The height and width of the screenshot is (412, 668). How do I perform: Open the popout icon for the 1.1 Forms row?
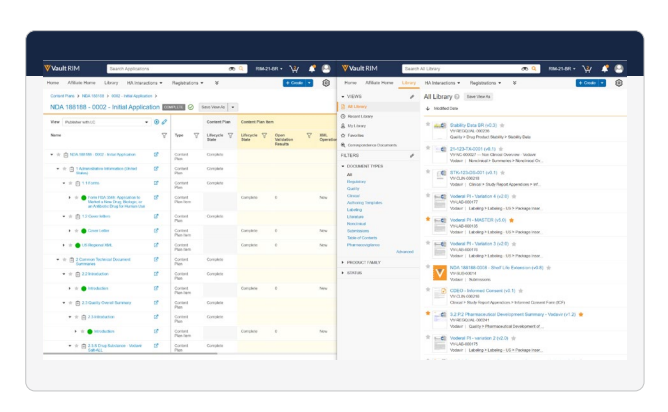(156, 184)
